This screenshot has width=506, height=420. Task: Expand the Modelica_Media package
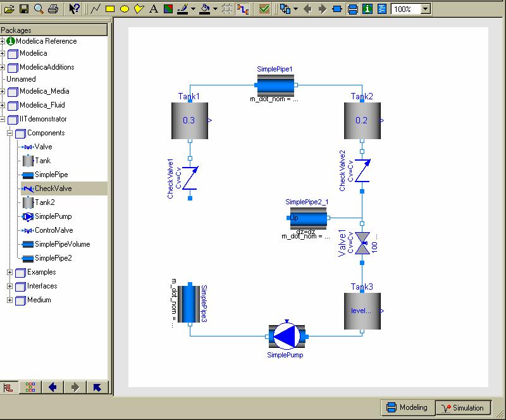pyautogui.click(x=3, y=91)
